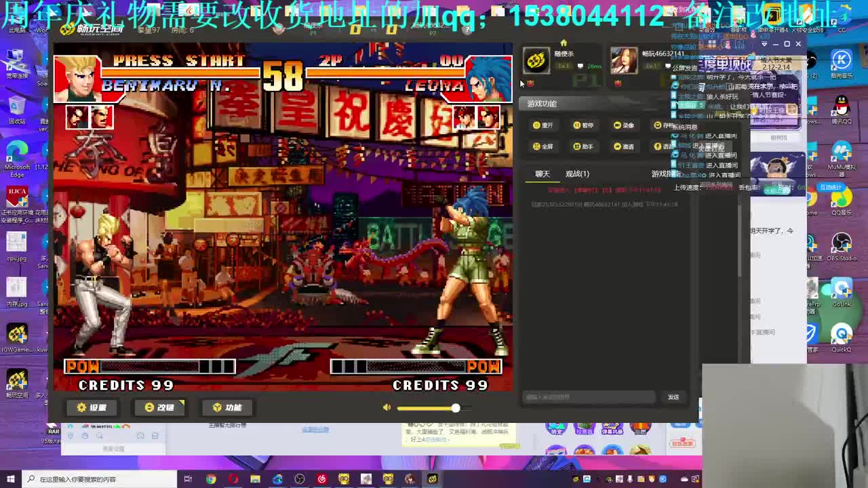Click the 游戏功能 panel header
The width and height of the screenshot is (868, 488).
click(542, 104)
